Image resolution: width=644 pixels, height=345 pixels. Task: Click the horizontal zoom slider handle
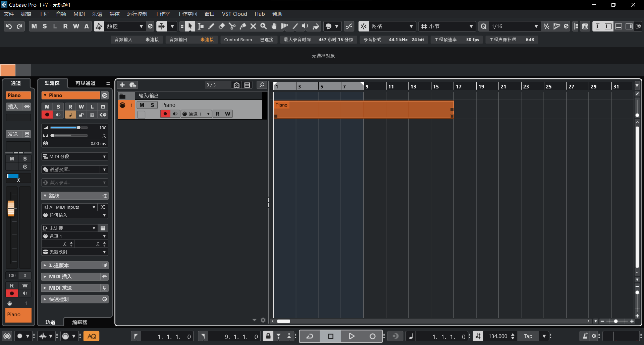point(616,321)
